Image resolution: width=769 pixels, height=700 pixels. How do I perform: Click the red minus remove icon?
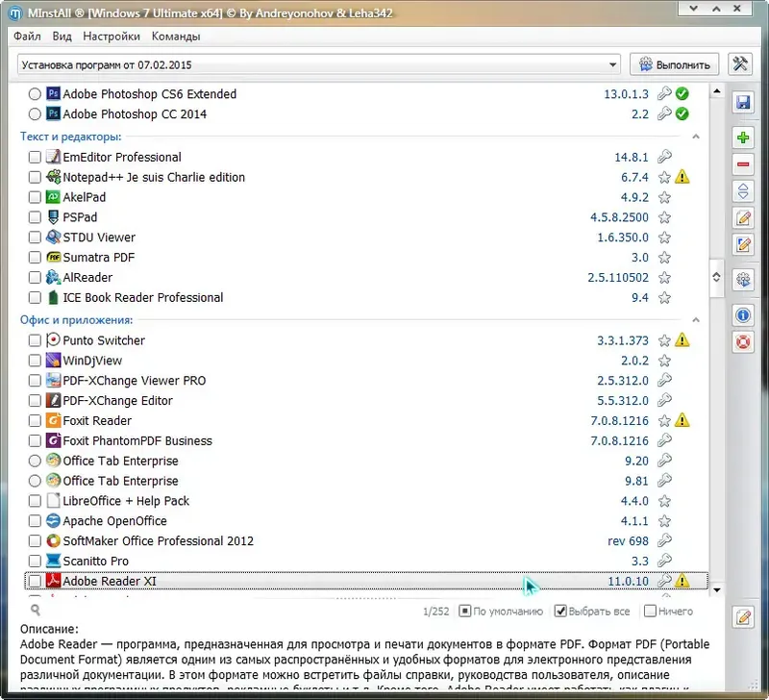pos(743,164)
